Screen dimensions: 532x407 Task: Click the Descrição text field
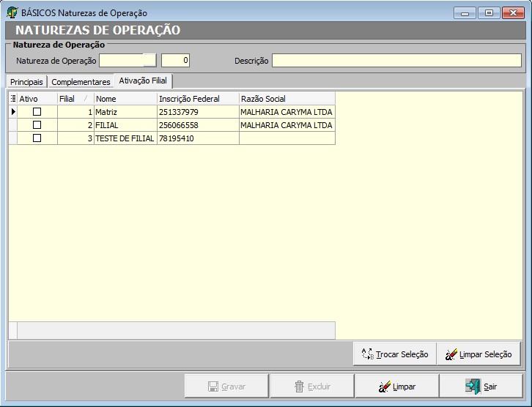[396, 61]
